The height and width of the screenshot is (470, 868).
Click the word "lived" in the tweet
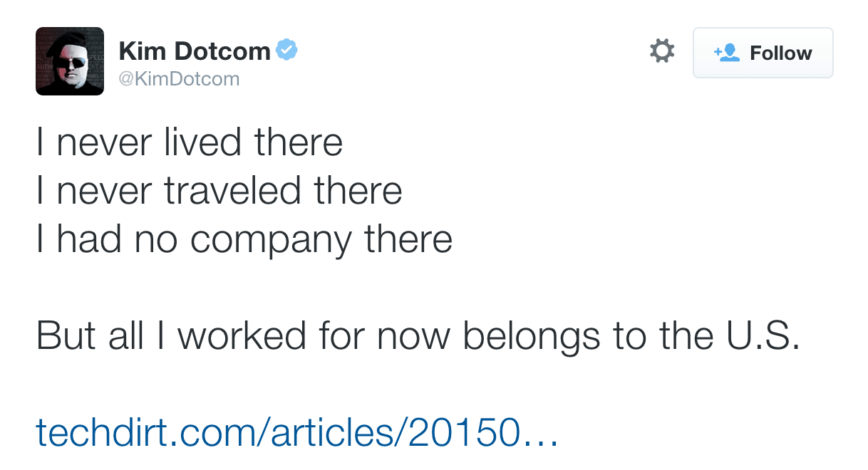pos(193,142)
